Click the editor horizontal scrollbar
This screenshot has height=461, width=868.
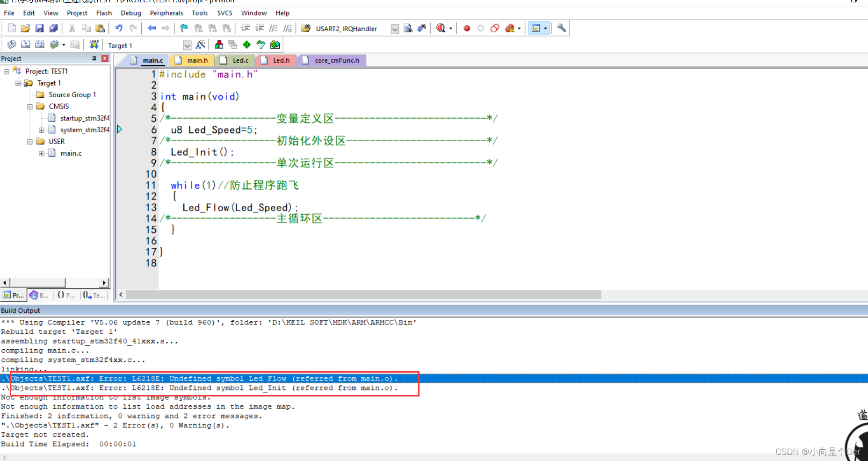[x=363, y=295]
